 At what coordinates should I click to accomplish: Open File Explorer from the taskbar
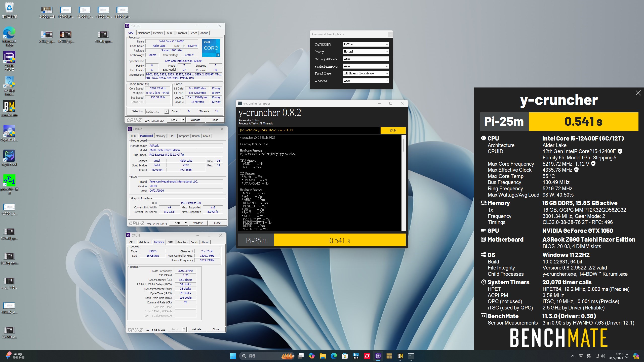coord(323,356)
